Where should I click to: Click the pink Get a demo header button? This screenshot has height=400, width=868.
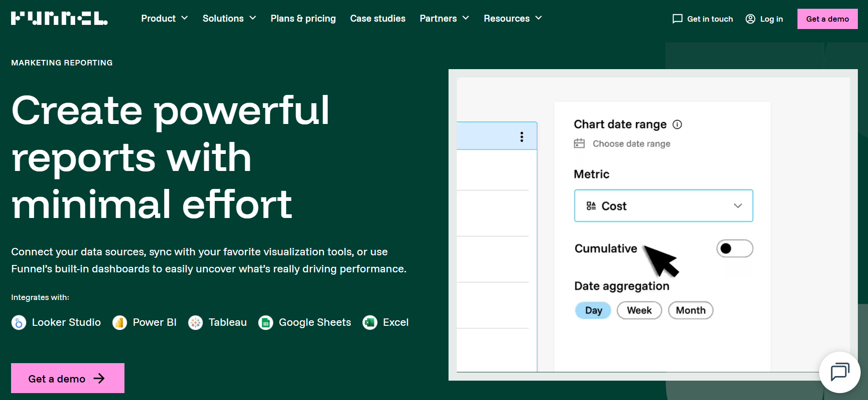(827, 19)
